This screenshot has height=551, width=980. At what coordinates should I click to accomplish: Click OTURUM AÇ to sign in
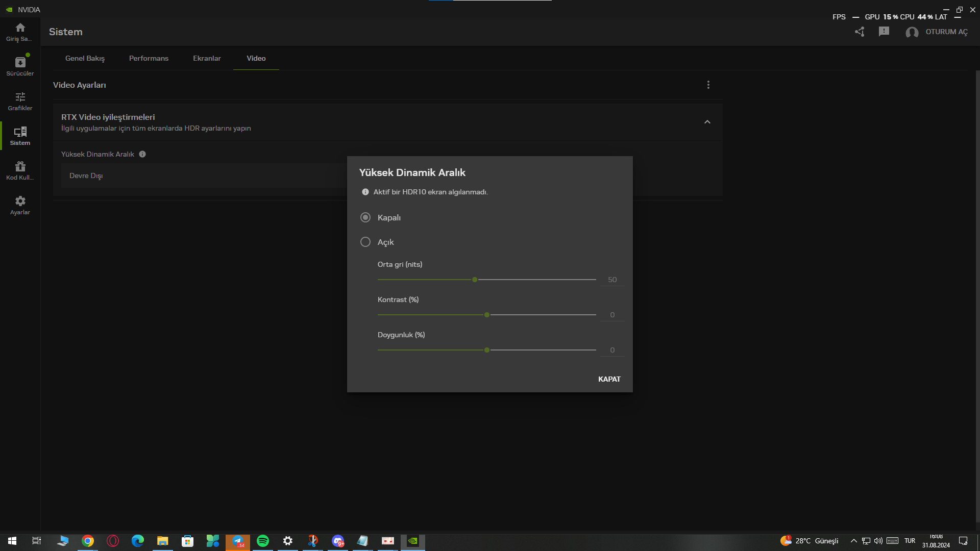[946, 32]
